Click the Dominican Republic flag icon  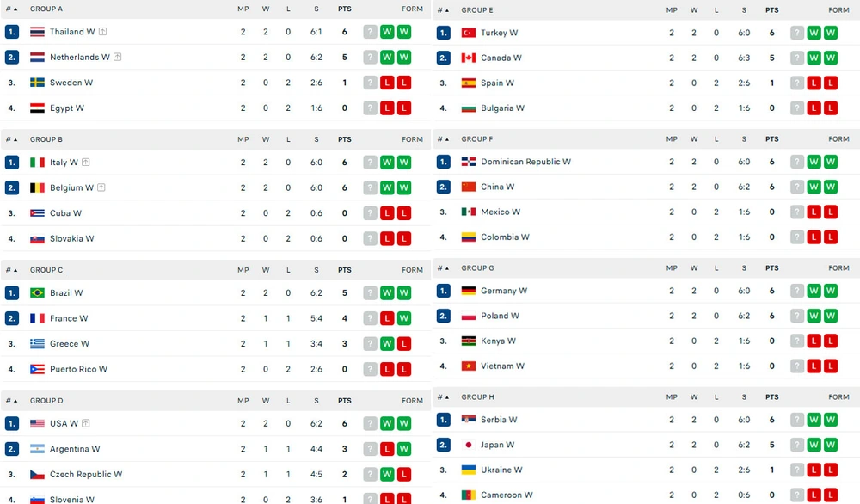point(469,162)
